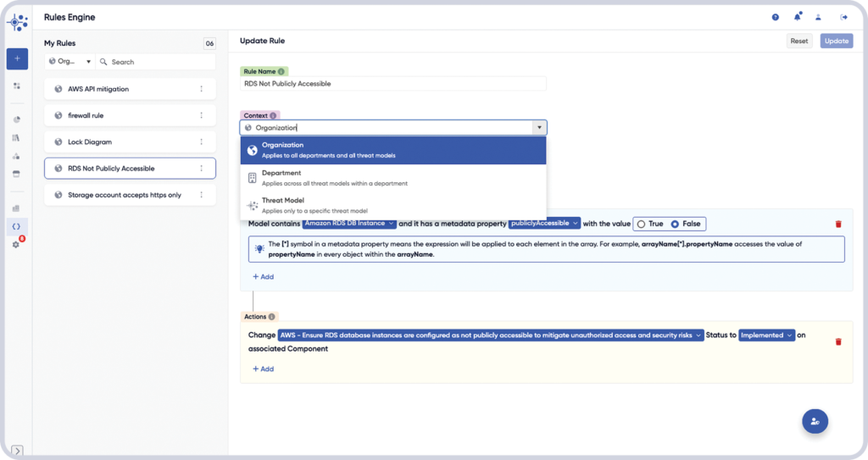Click the blue plus create button in sidebar

pos(17,58)
